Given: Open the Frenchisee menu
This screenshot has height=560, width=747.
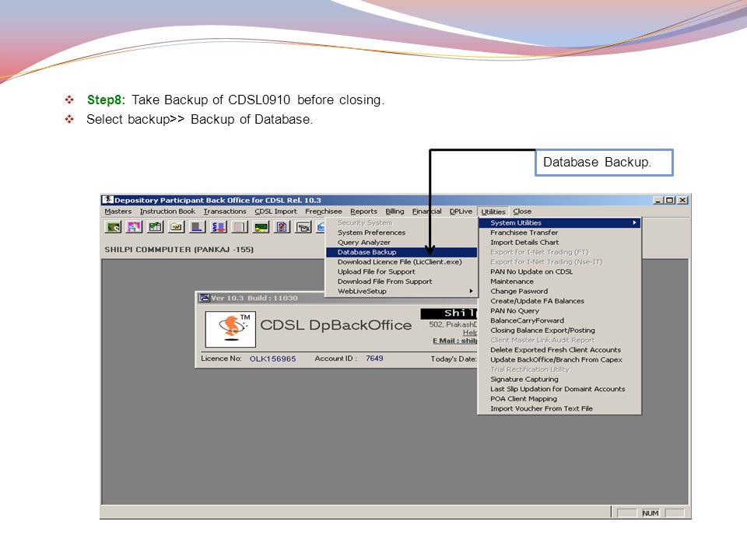Looking at the screenshot, I should click(x=324, y=212).
